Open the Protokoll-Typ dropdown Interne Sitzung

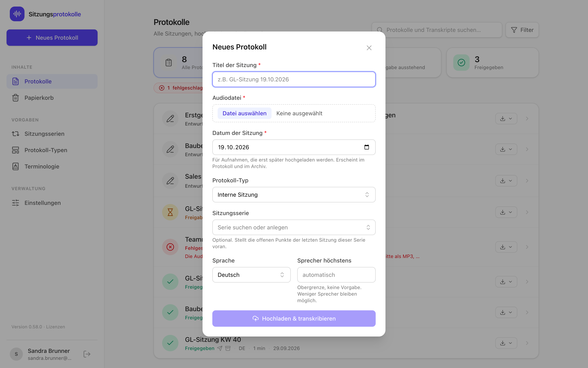pos(294,194)
